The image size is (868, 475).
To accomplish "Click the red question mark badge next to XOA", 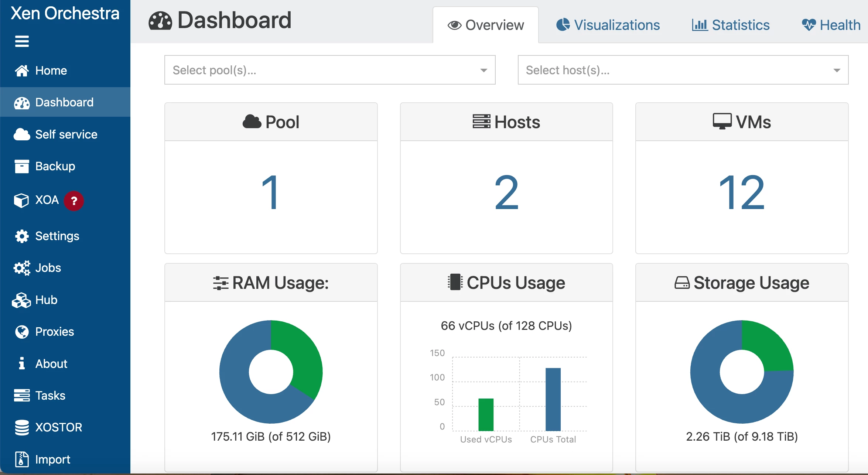I will [x=74, y=201].
